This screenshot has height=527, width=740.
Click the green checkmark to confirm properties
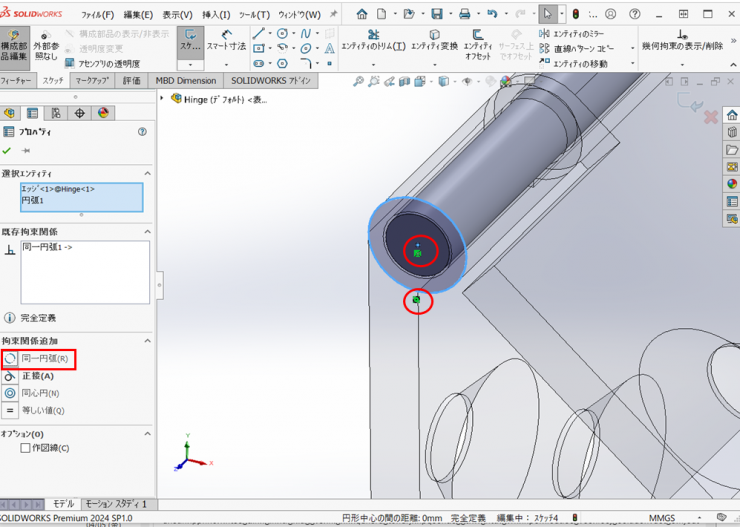[8, 150]
